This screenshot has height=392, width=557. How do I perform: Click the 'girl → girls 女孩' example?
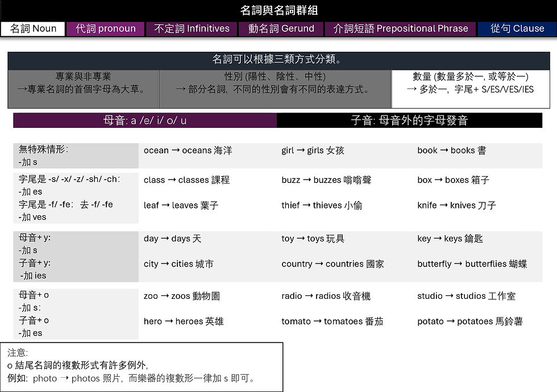tap(313, 151)
